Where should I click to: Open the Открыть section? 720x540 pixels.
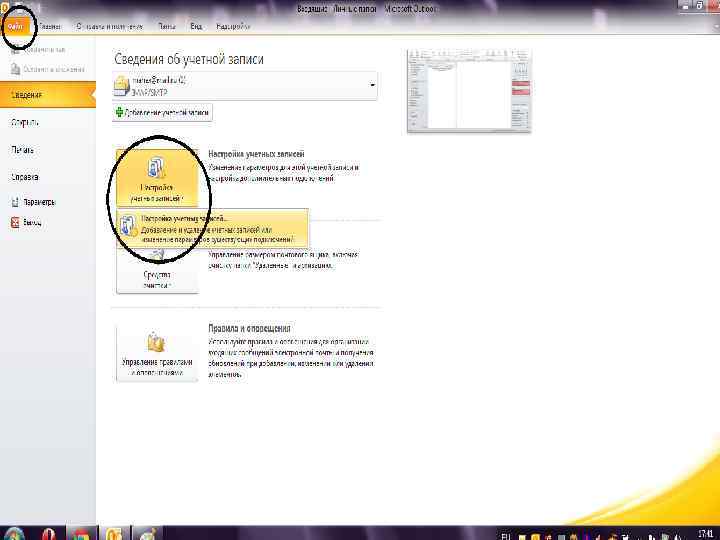25,123
